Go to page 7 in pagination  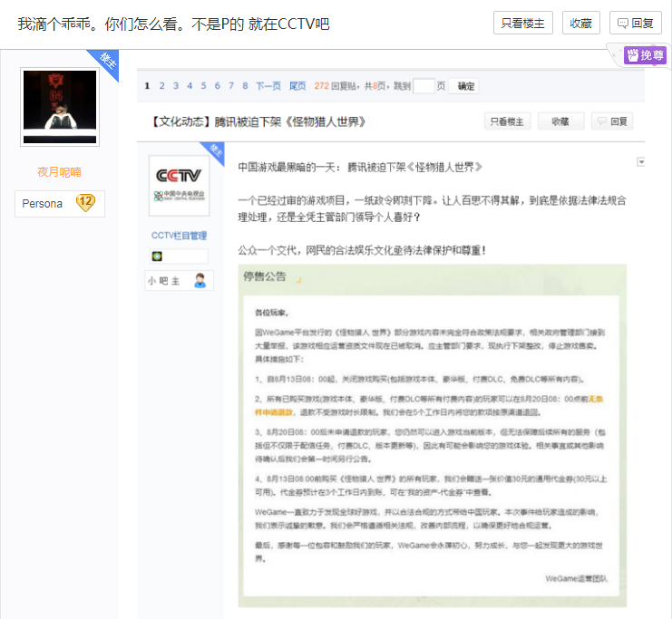(231, 86)
